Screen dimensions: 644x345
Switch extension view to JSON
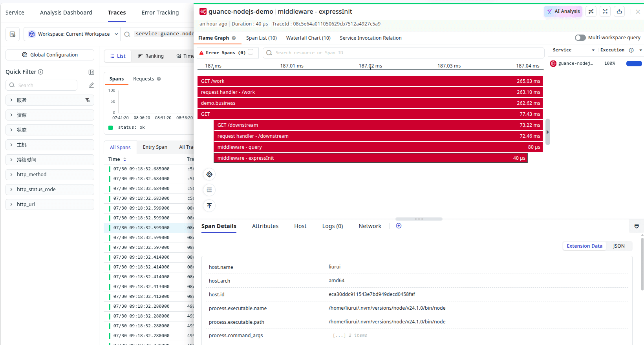[619, 246]
